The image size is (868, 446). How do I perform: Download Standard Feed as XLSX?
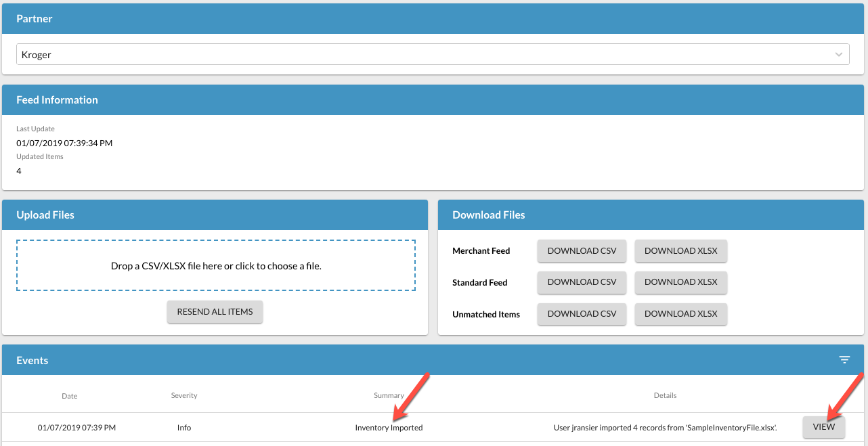pos(680,282)
